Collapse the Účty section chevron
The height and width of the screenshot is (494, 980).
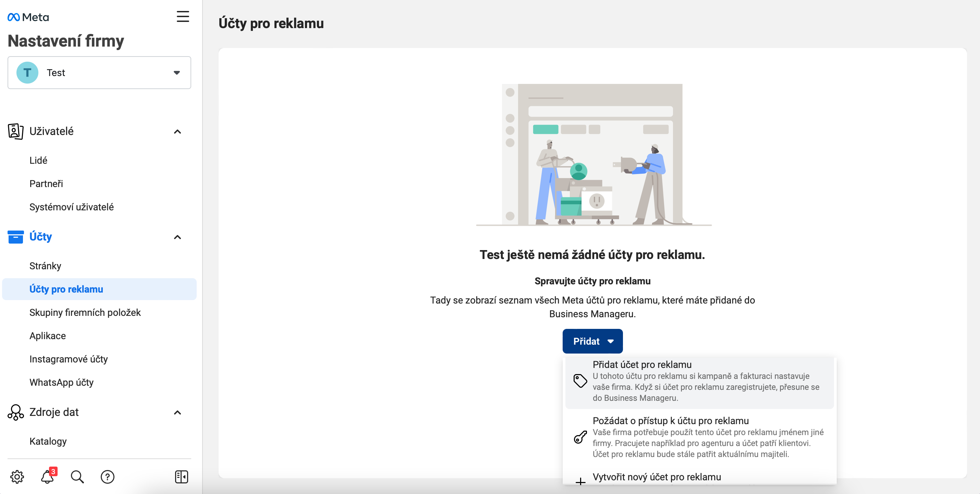point(177,237)
